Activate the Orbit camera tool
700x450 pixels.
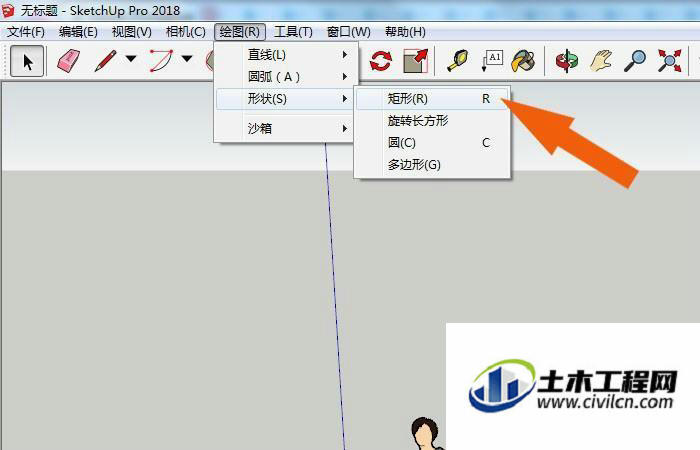(567, 61)
